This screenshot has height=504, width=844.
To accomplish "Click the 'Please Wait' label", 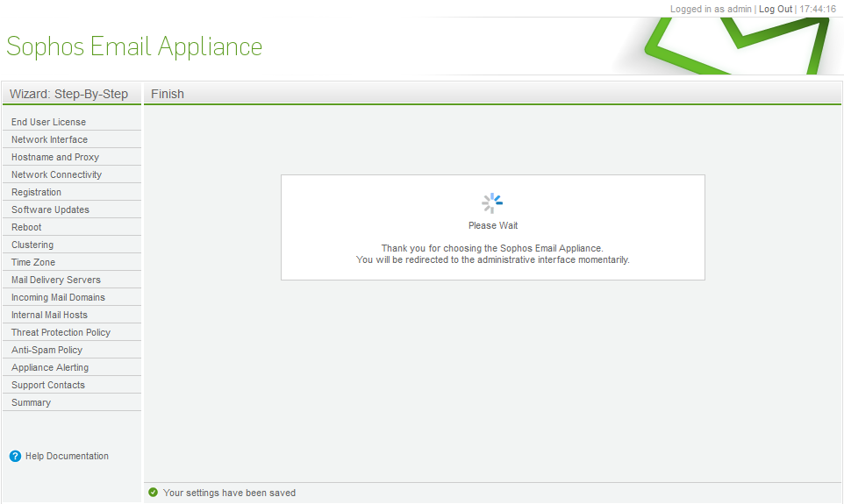I will (x=493, y=225).
